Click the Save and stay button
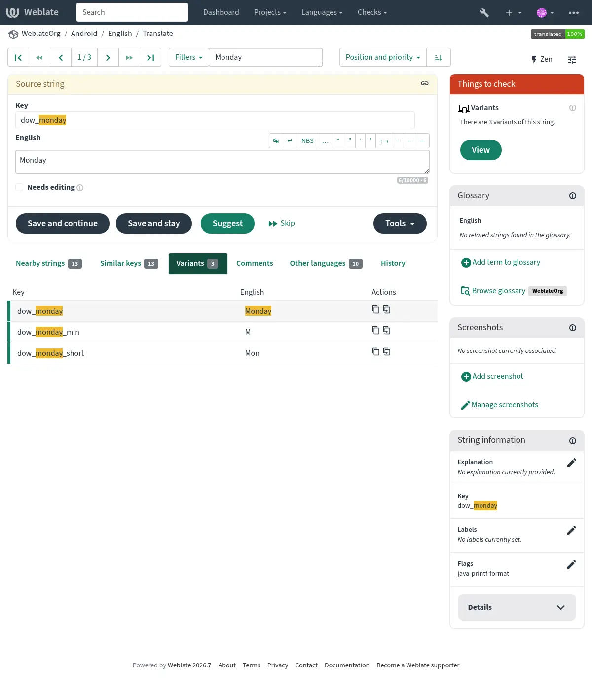The width and height of the screenshot is (592, 700). [154, 223]
